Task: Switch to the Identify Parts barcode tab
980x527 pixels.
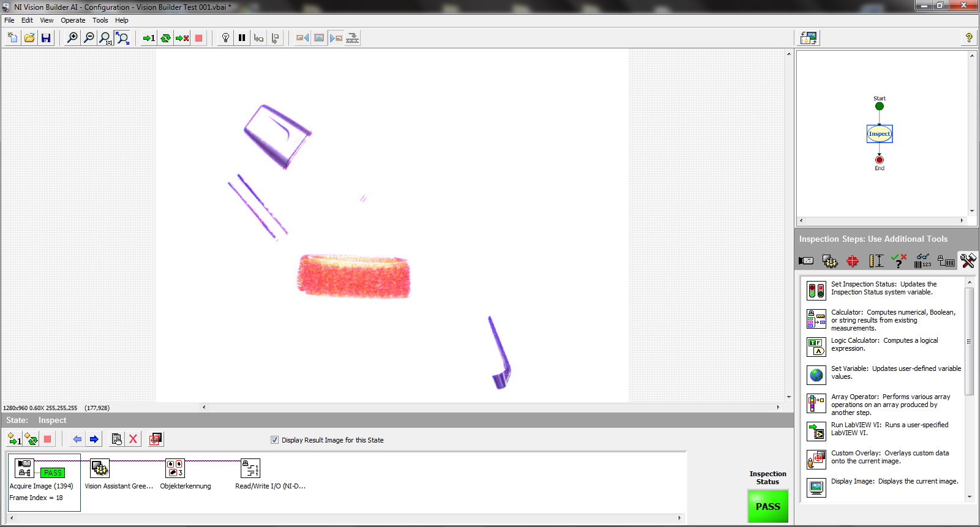Action: point(922,261)
